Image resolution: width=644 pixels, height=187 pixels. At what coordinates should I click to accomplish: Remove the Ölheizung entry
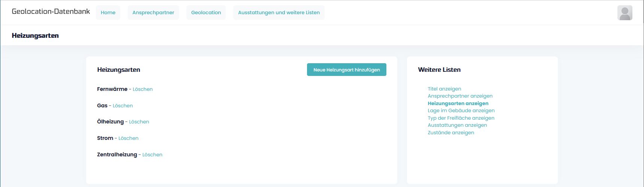coord(139,122)
